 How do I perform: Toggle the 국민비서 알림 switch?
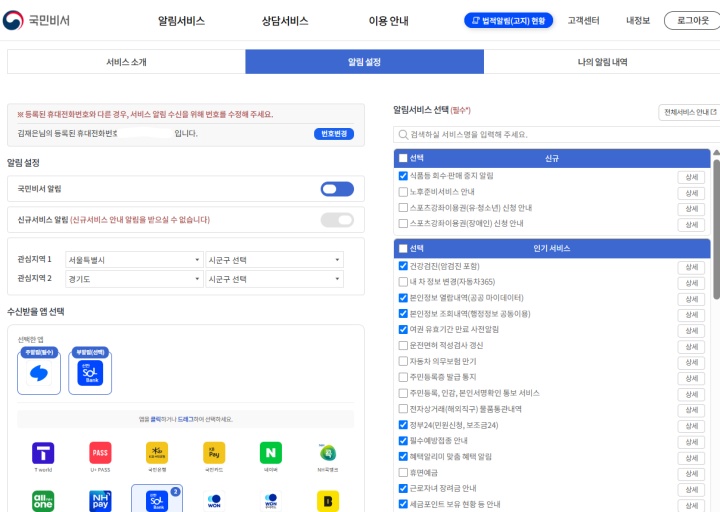(338, 189)
